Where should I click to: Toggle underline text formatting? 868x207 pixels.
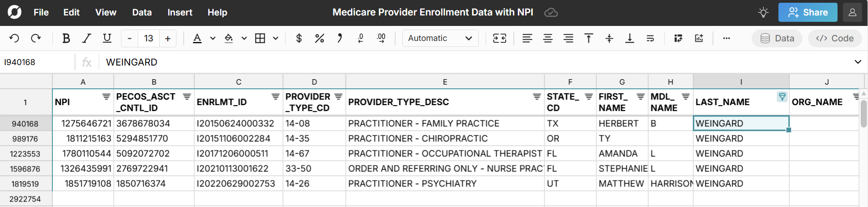point(107,38)
